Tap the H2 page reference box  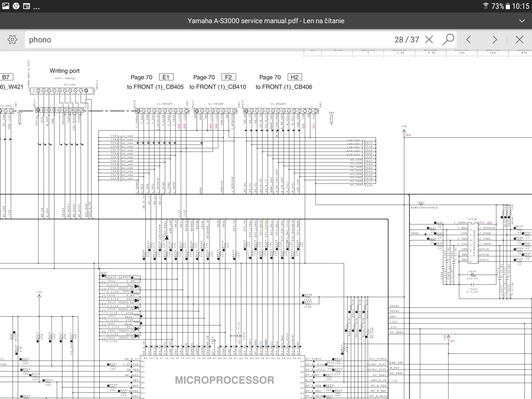tap(294, 77)
